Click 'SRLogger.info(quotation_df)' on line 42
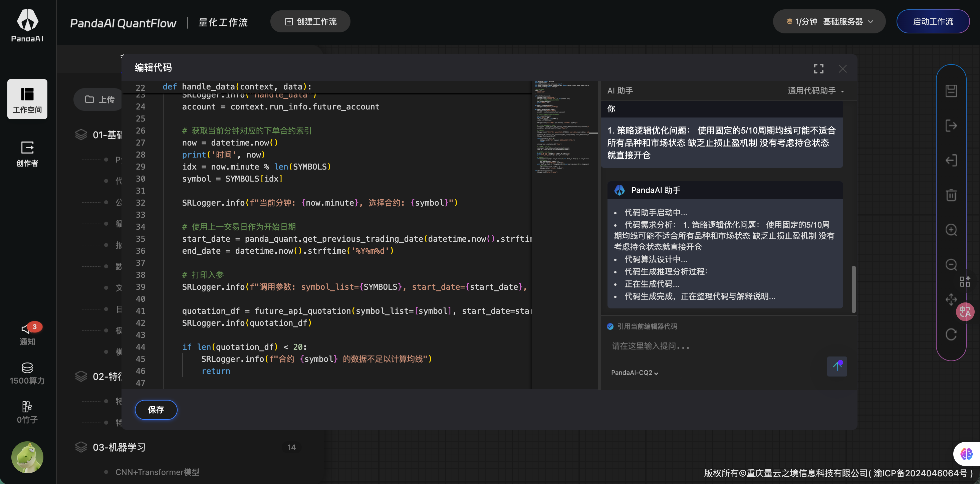The image size is (980, 484). pos(247,323)
